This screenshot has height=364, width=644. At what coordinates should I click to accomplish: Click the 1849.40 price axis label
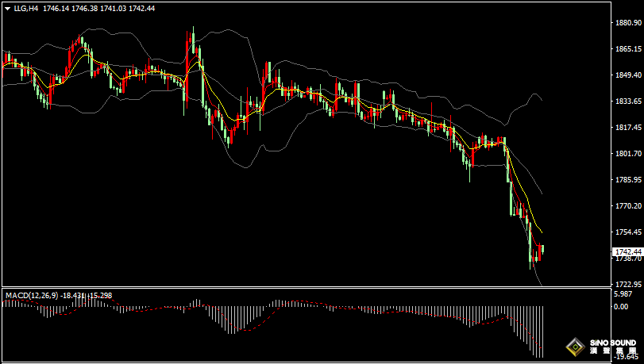pyautogui.click(x=628, y=75)
